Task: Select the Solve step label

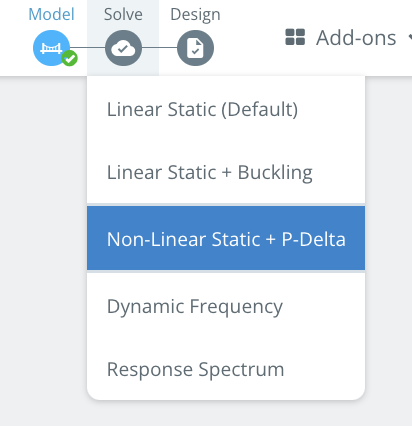Action: point(123,14)
